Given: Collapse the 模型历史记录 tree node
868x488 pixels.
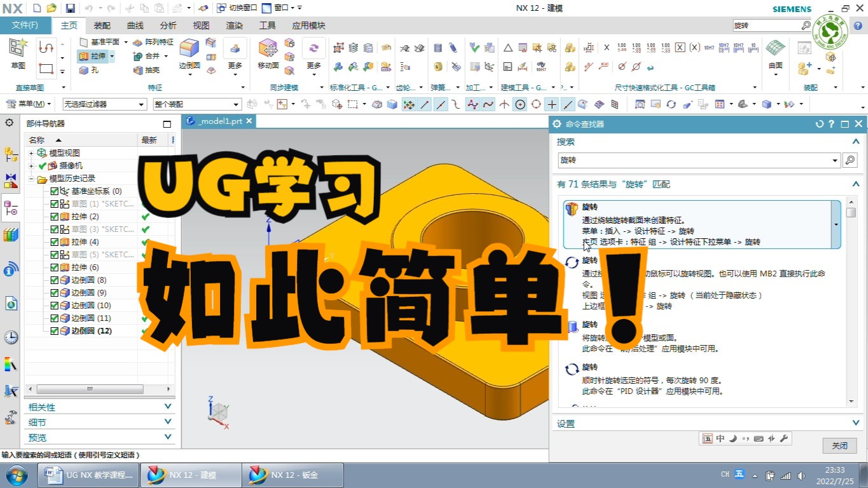Looking at the screenshot, I should pyautogui.click(x=31, y=178).
